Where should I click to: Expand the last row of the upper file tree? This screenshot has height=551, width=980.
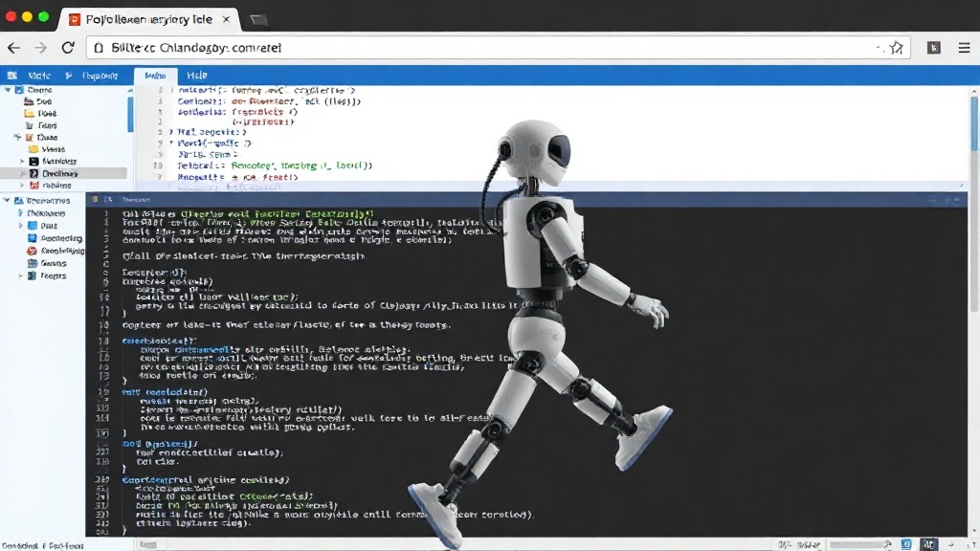[x=23, y=185]
